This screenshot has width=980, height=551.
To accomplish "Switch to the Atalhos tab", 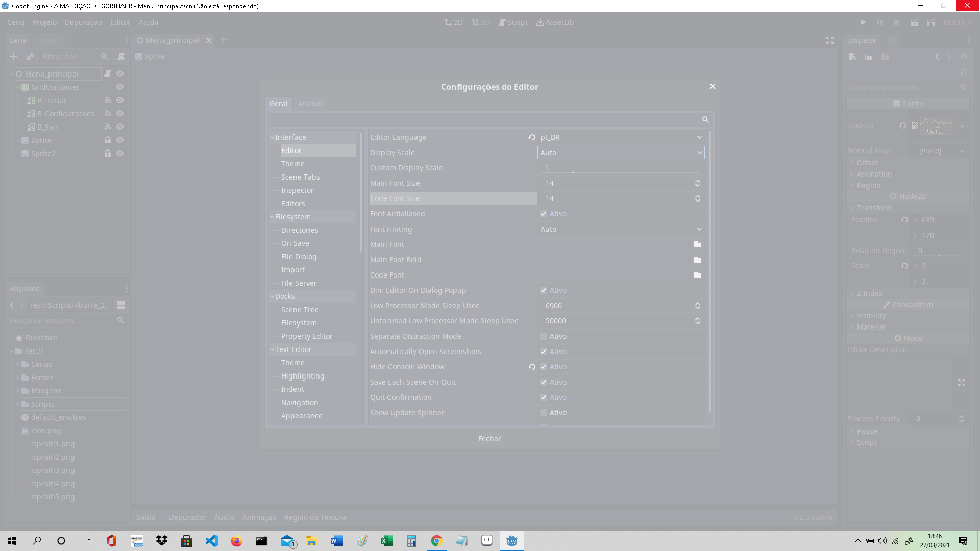I will 311,104.
